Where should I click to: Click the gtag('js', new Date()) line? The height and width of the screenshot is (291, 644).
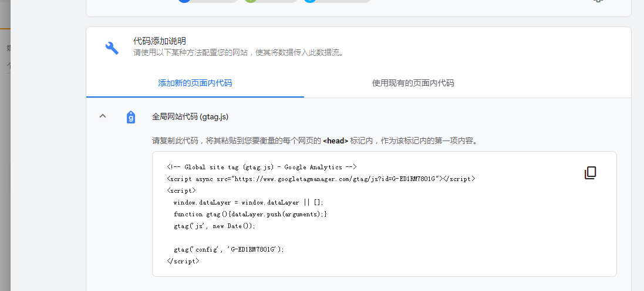tap(214, 226)
